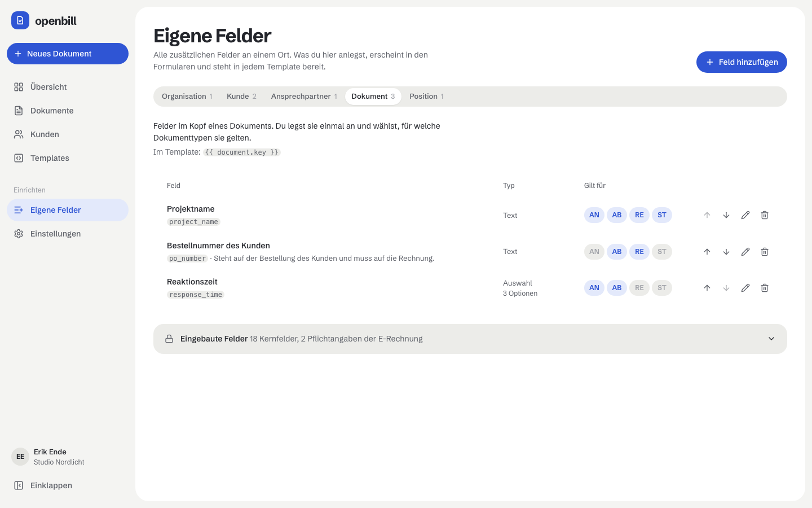Image resolution: width=812 pixels, height=508 pixels.
Task: Switch to the Kunde tab
Action: (241, 97)
